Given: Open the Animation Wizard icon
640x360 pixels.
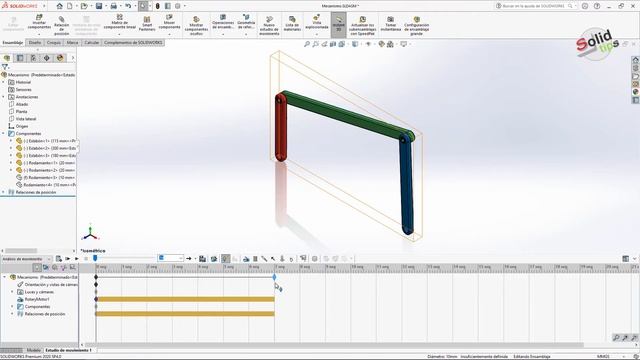Looking at the screenshot, I should [214, 259].
